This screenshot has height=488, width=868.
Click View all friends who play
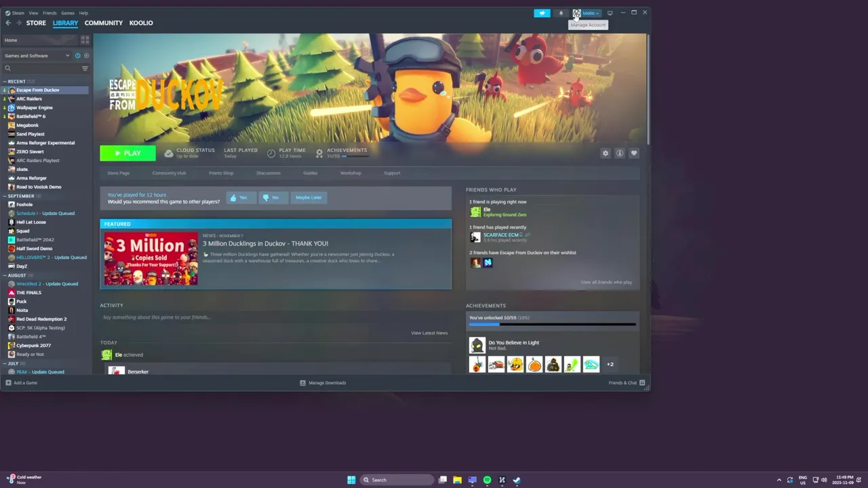coord(606,282)
